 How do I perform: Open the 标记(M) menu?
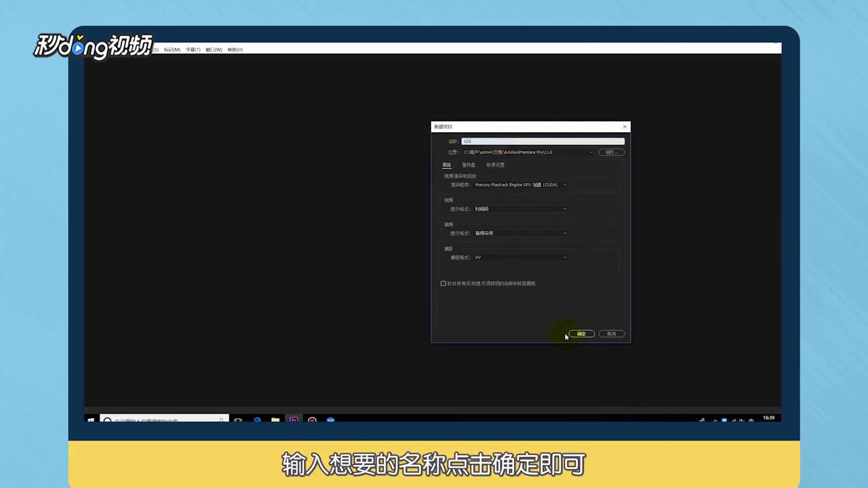click(x=172, y=49)
